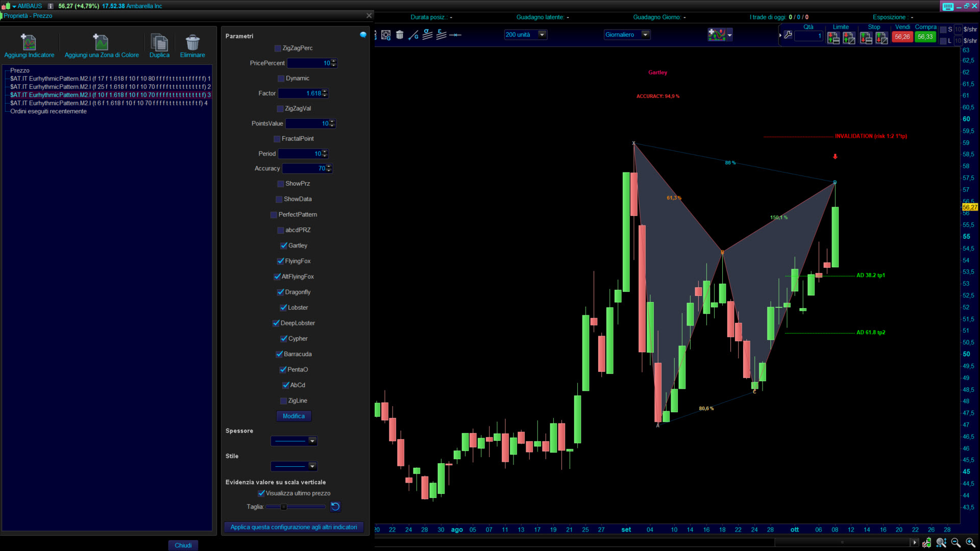Click the Duplica indicator icon
The width and height of the screenshot is (980, 551).
point(159,42)
